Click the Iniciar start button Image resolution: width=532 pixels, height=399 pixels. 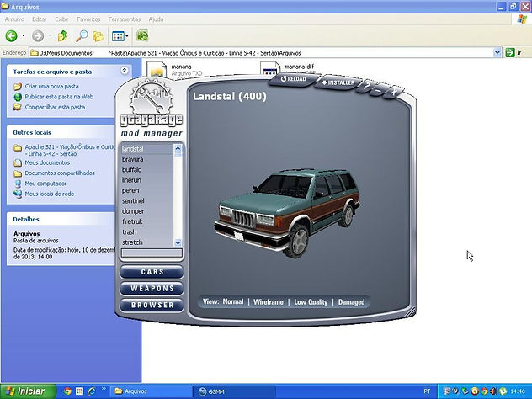(28, 391)
